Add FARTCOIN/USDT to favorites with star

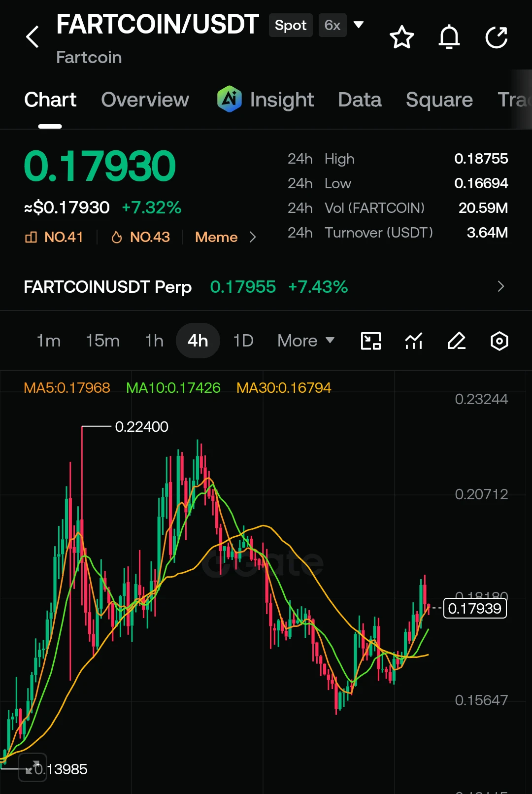click(x=402, y=37)
